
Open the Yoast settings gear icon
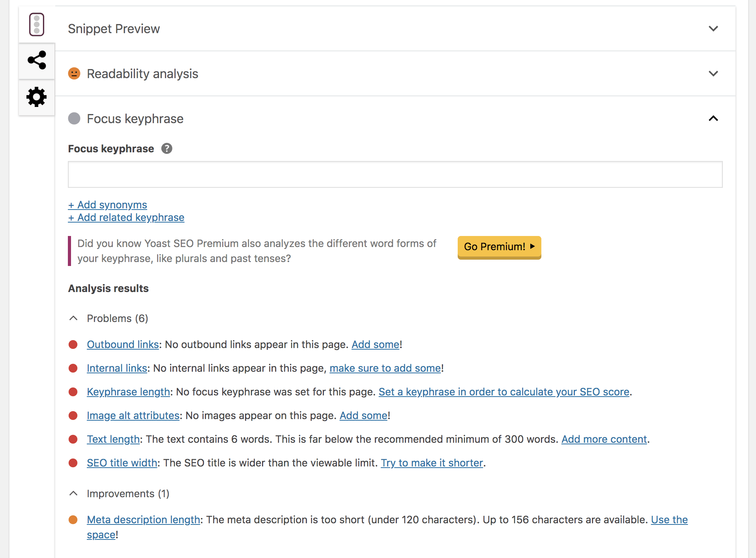pyautogui.click(x=36, y=97)
